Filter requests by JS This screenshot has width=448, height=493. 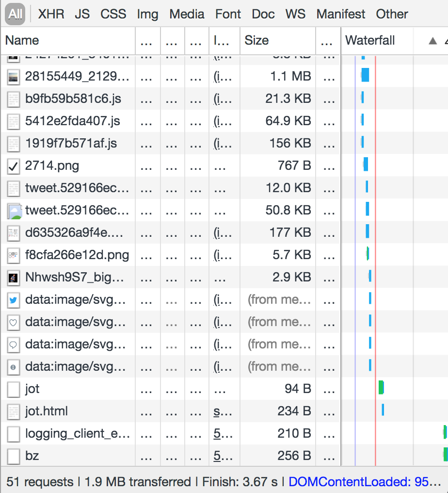coord(82,14)
